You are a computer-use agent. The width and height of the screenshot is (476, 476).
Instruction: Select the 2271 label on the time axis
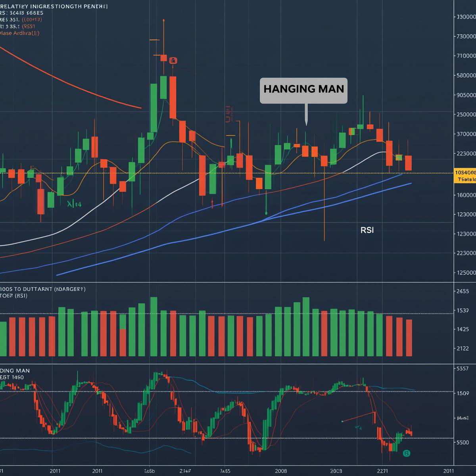[x=382, y=470]
